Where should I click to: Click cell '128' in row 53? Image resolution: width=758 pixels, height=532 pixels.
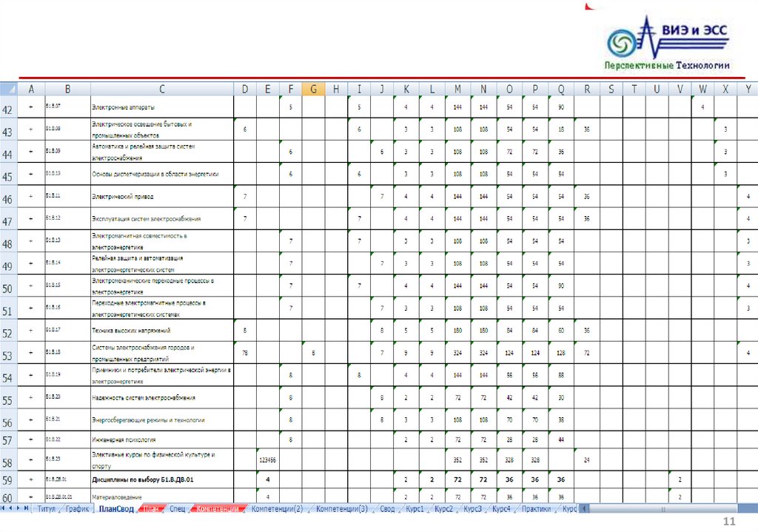pyautogui.click(x=561, y=353)
